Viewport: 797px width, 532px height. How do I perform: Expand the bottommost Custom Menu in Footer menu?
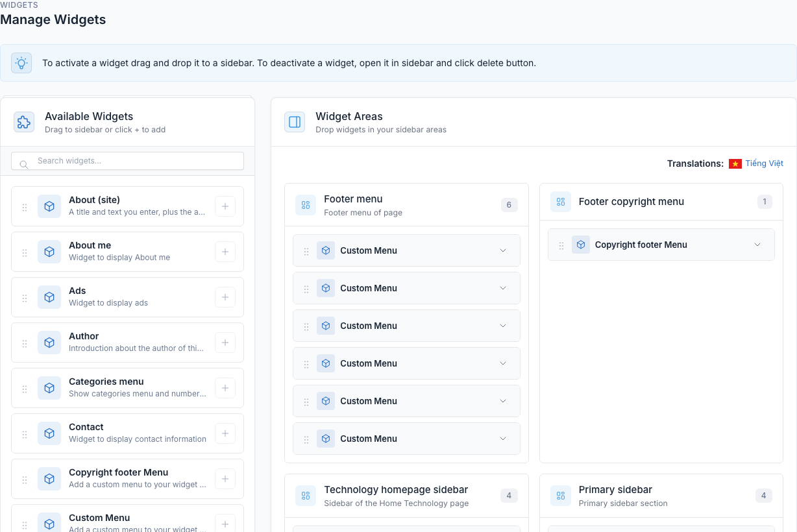point(503,439)
